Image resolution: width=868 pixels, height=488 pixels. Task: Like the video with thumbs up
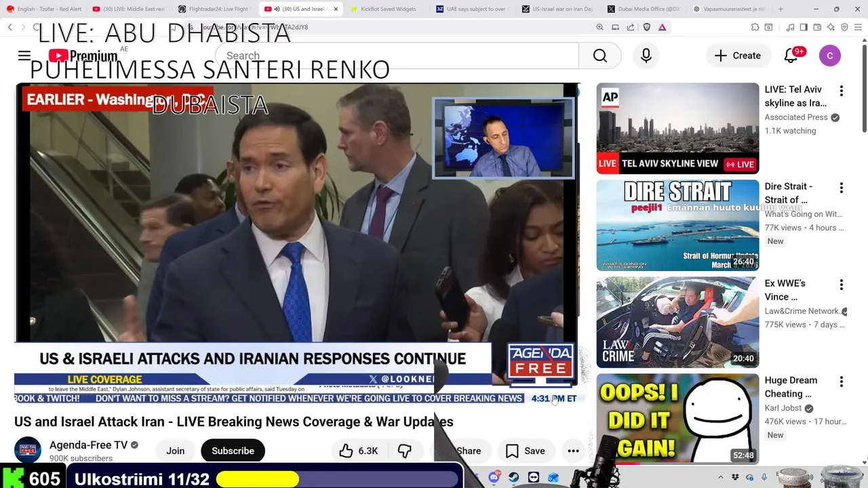[x=359, y=451]
